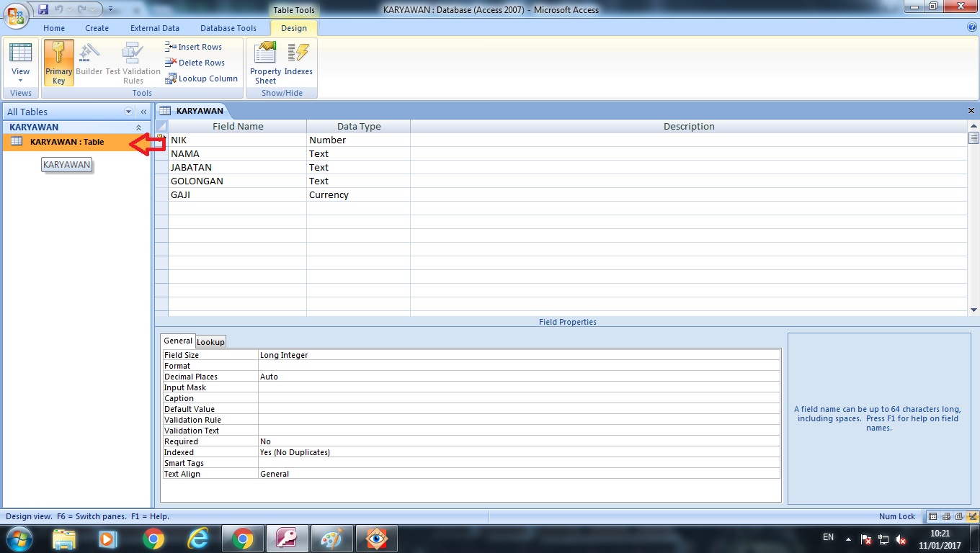Open the Indexes window
980x553 pixels.
[x=298, y=59]
